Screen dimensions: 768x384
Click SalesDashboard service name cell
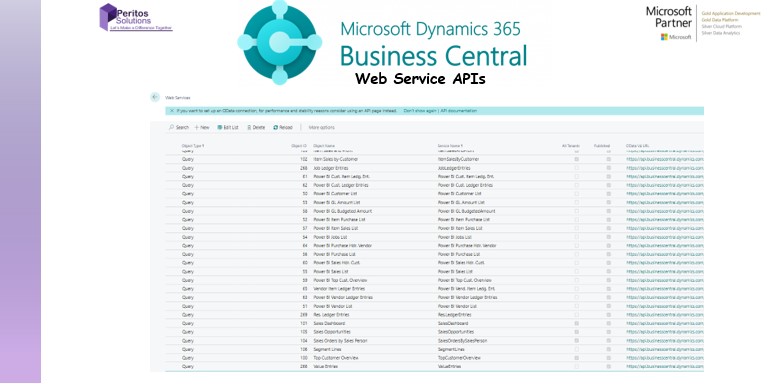tap(453, 323)
